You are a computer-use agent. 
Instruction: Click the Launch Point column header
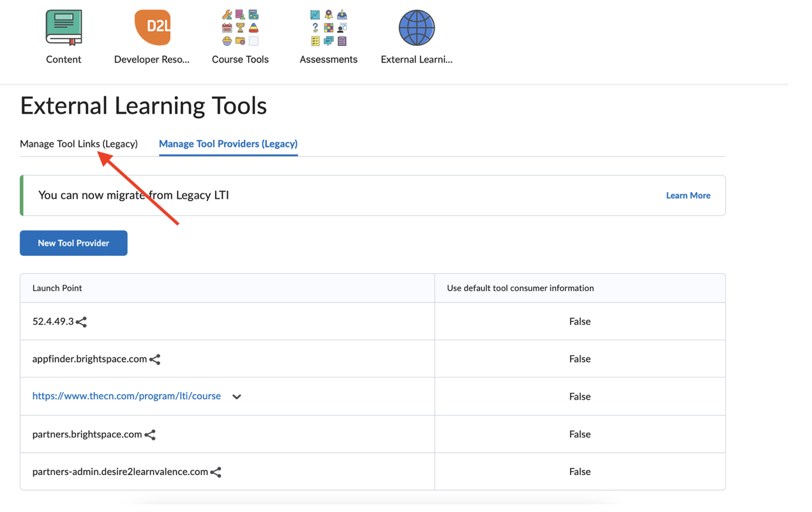[x=57, y=288]
